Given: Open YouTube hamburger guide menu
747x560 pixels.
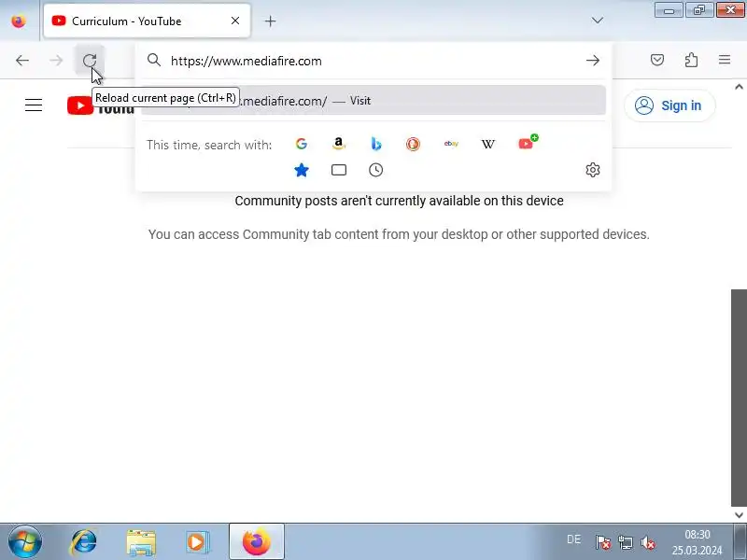Looking at the screenshot, I should click(x=34, y=105).
